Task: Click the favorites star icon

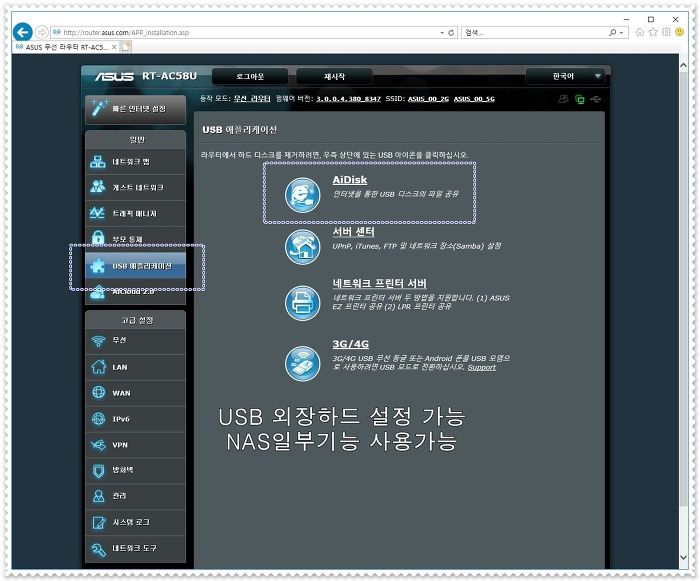Action: (653, 32)
